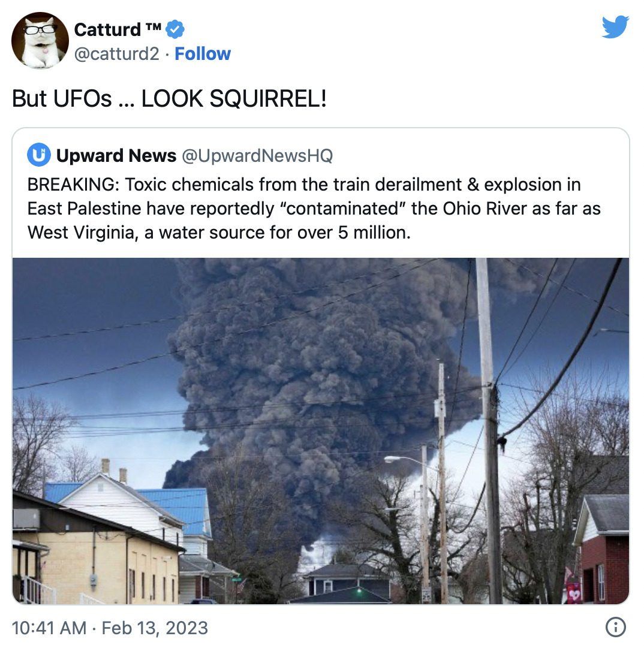Click the ™ symbol beside Catturd
Viewport: 644px width, 651px height.
click(154, 26)
